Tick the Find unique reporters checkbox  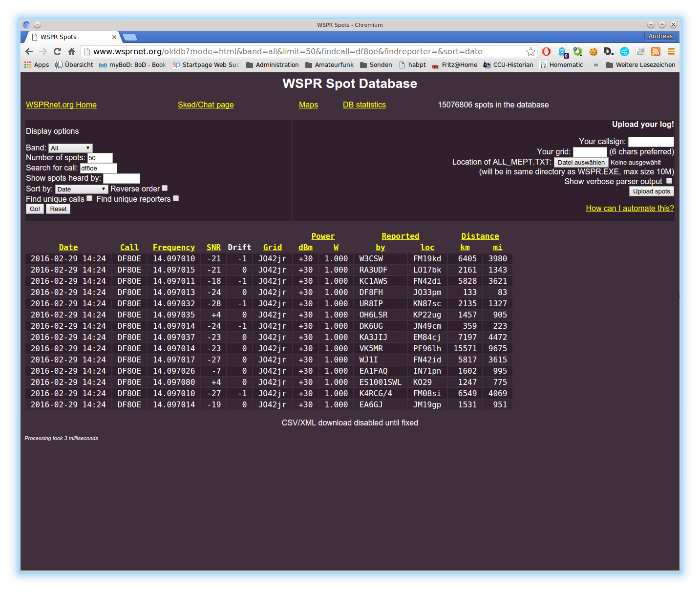click(176, 198)
